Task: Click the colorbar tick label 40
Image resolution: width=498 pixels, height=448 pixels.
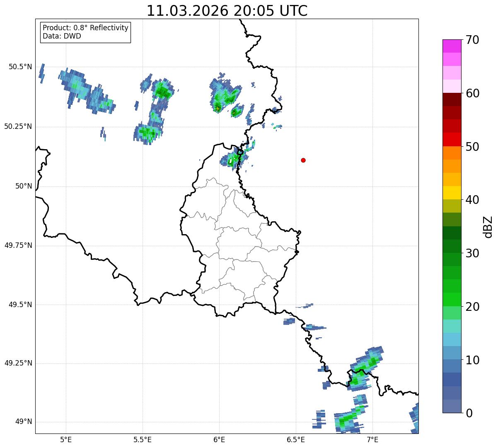Action: (472, 200)
